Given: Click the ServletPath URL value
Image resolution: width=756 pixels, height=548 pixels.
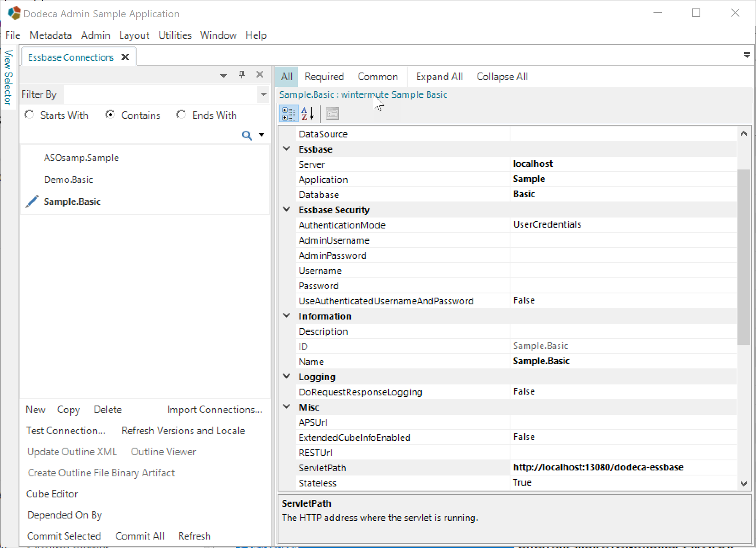Looking at the screenshot, I should 598,467.
